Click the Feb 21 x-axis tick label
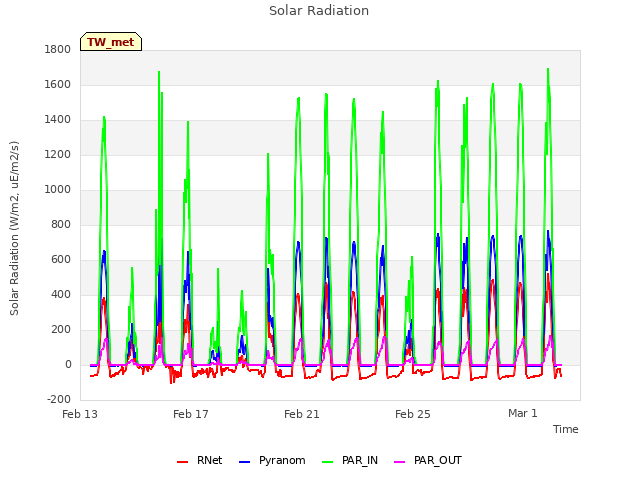Image resolution: width=640 pixels, height=480 pixels. point(302,414)
